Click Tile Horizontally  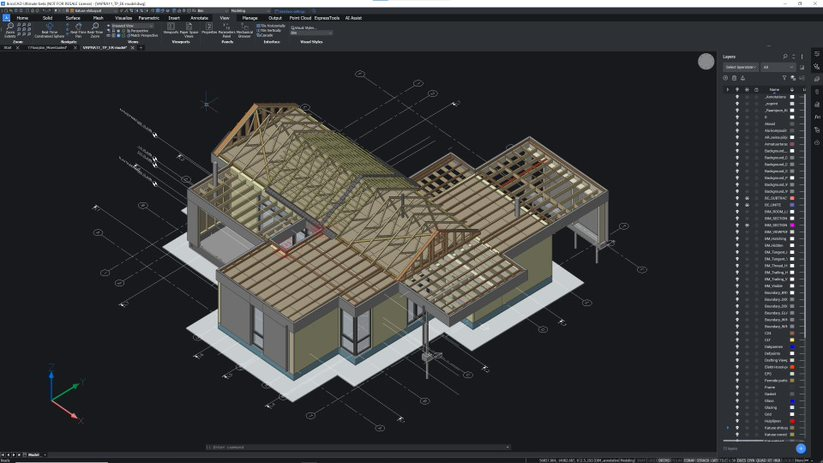pyautogui.click(x=271, y=26)
